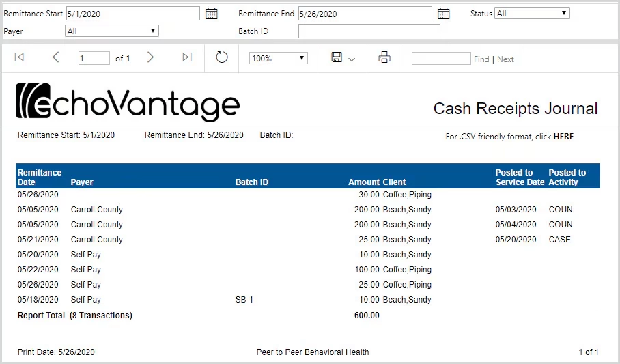Image resolution: width=620 pixels, height=364 pixels.
Task: Click the 05/18/2020 remittance date
Action: (x=38, y=300)
